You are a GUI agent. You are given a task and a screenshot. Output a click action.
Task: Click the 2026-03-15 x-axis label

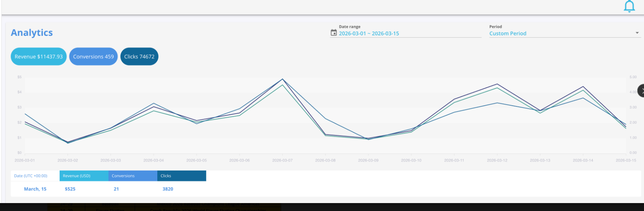click(x=626, y=160)
